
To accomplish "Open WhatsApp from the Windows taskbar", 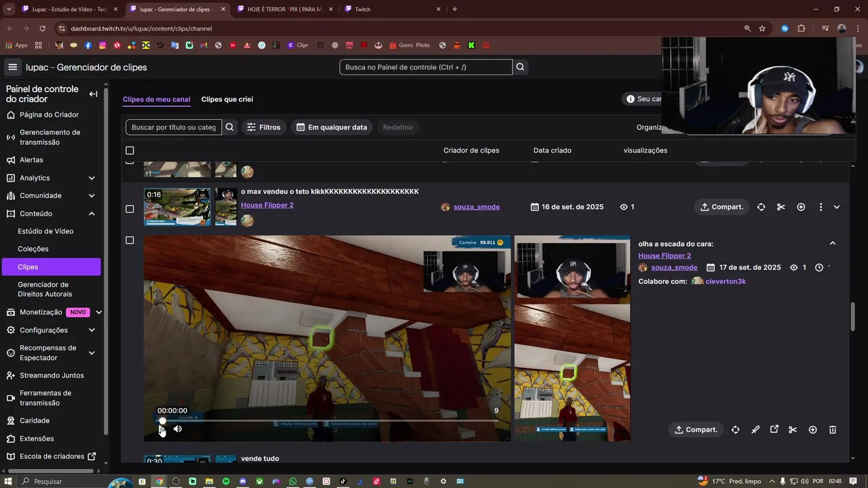I will pyautogui.click(x=293, y=481).
